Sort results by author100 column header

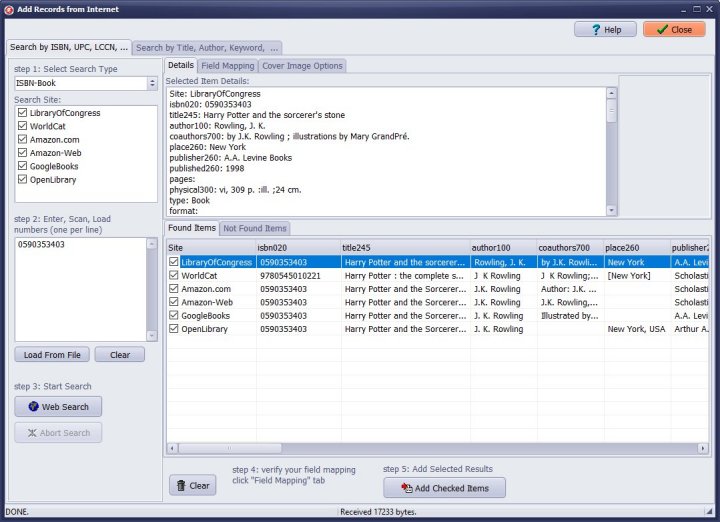tap(503, 247)
